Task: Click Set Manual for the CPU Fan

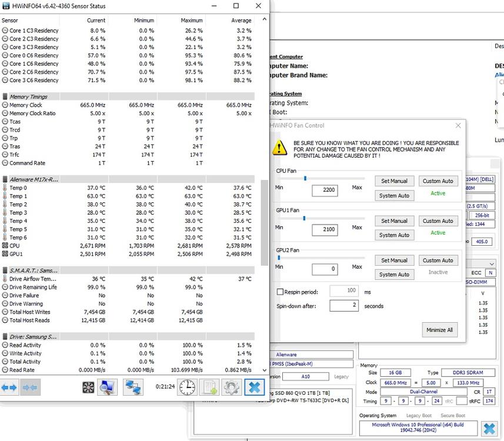Action: (x=394, y=181)
